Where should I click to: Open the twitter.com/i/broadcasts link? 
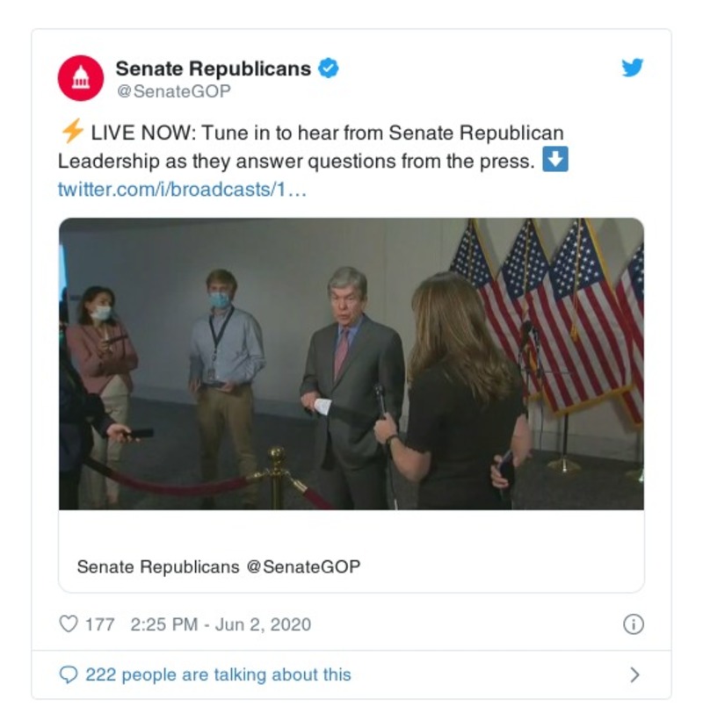click(182, 190)
